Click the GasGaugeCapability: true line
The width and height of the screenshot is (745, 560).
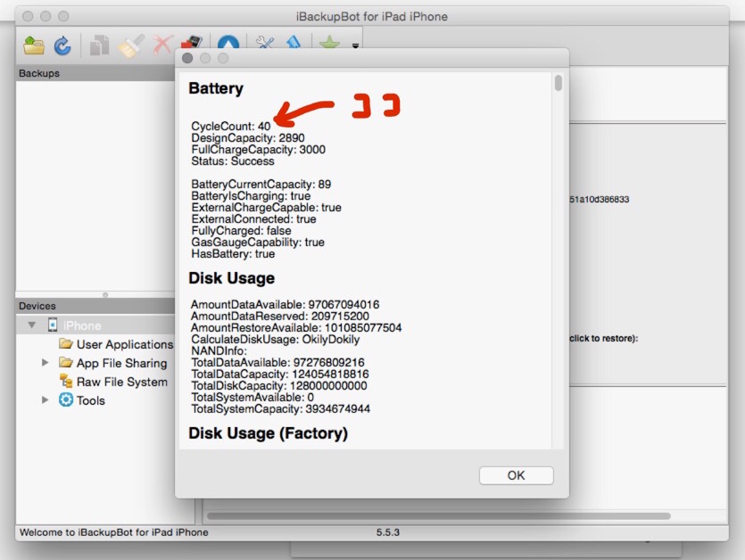(x=258, y=243)
